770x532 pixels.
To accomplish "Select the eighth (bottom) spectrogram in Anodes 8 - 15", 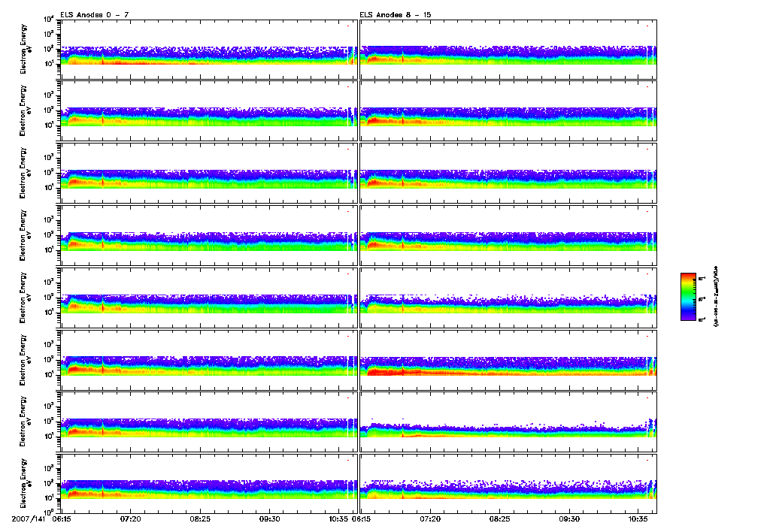I will [x=508, y=484].
